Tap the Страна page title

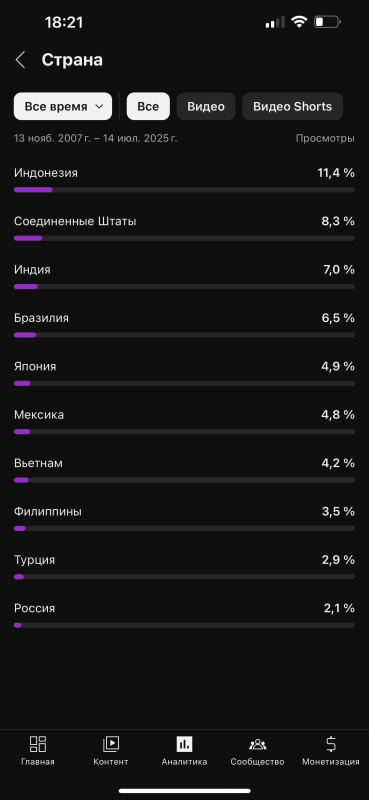(72, 60)
